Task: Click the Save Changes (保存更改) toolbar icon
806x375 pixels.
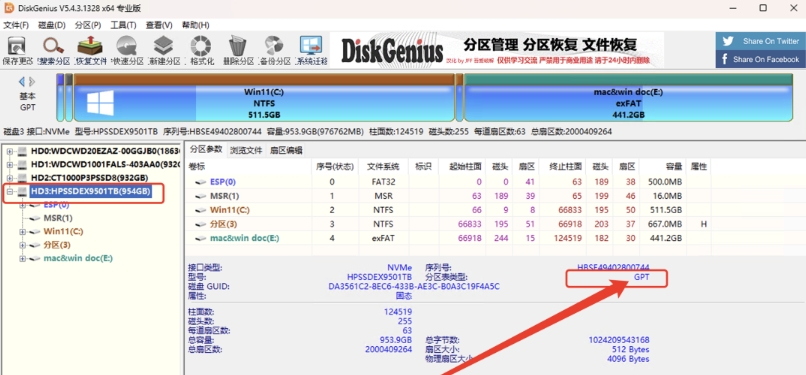Action: pos(17,50)
